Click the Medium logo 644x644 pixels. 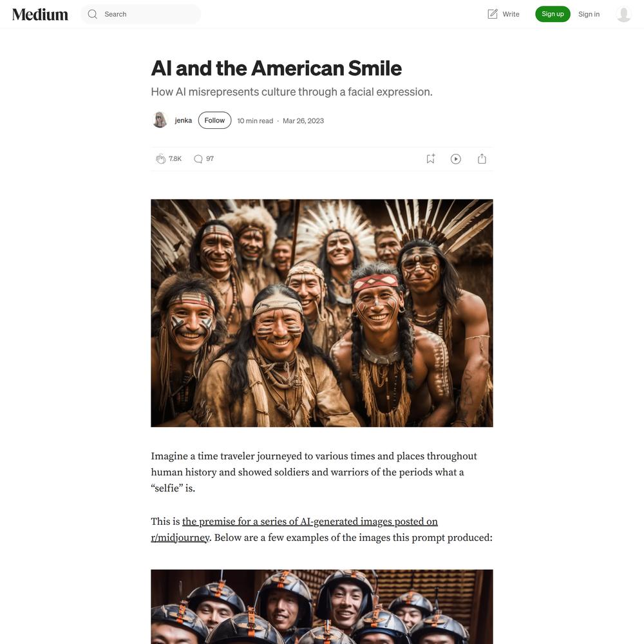tap(40, 14)
